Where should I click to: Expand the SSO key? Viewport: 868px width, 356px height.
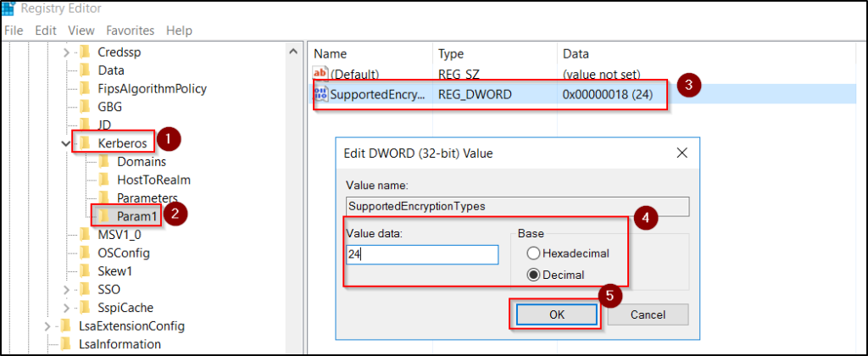pyautogui.click(x=66, y=289)
